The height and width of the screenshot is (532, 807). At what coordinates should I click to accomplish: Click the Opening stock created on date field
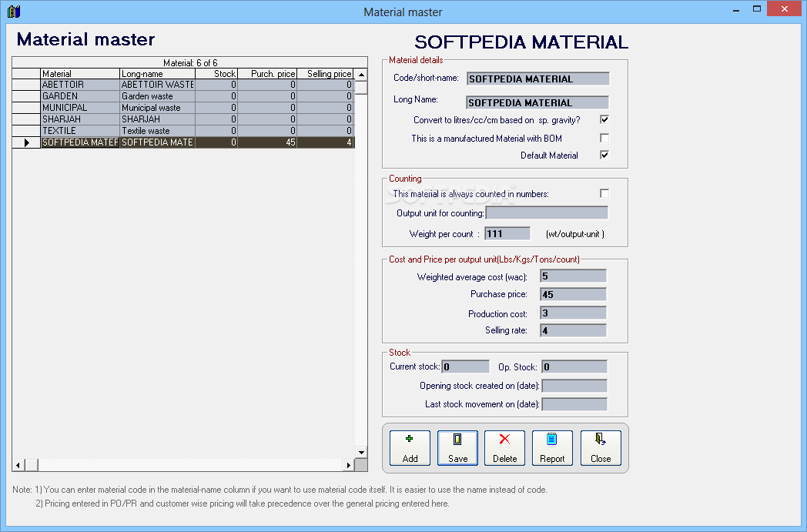tap(574, 386)
